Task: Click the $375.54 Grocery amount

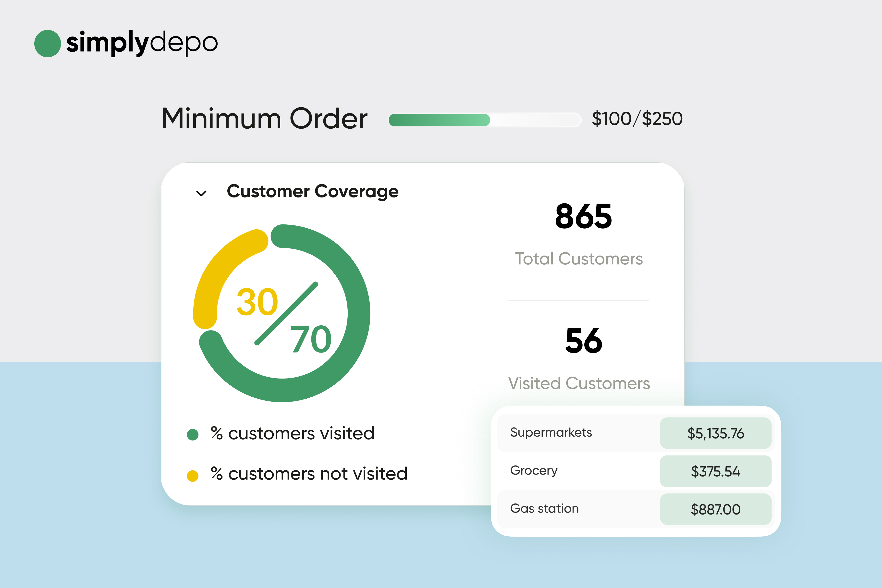Action: pos(715,471)
